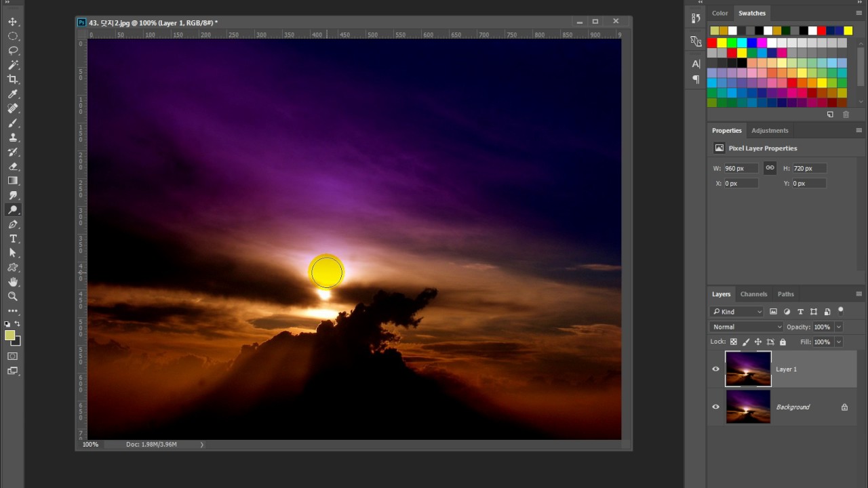Hide Layer 1 with eye icon

(715, 369)
